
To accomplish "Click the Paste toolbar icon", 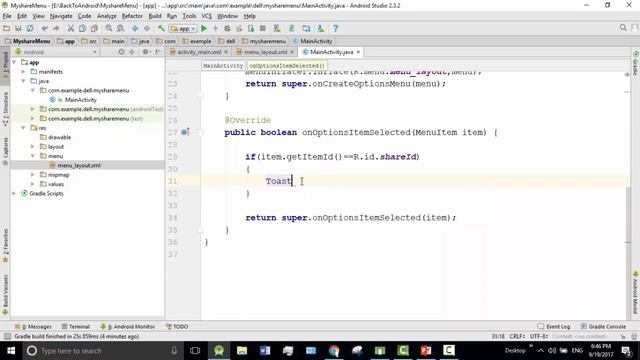I will pos(94,29).
